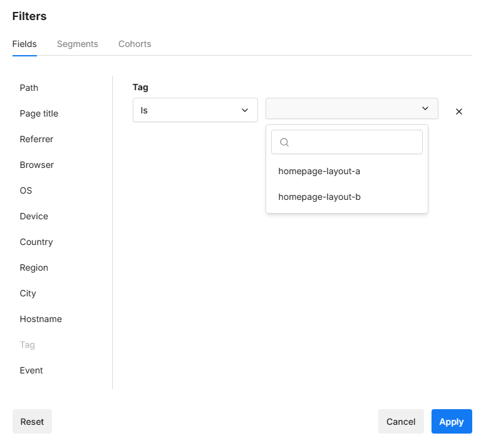Open the Is operator dropdown
Viewport: 486px width, 448px height.
pyautogui.click(x=195, y=110)
